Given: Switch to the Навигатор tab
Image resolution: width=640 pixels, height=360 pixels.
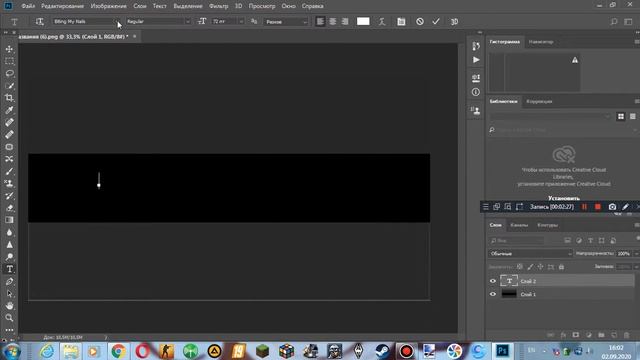Looking at the screenshot, I should click(540, 42).
